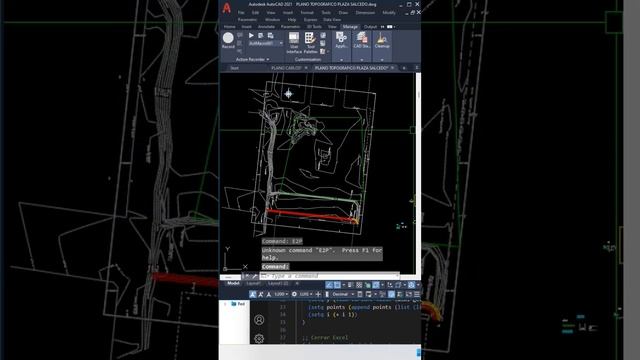Toggle the second highlighted snap mode icon
Screen dimensions: 640x360
tap(337, 285)
